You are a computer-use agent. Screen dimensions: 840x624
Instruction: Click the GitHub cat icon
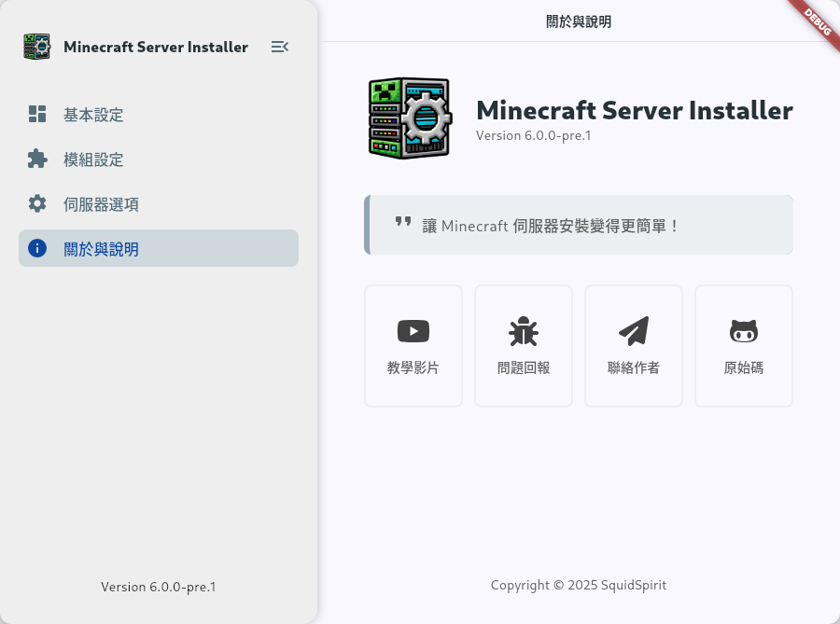pyautogui.click(x=744, y=331)
